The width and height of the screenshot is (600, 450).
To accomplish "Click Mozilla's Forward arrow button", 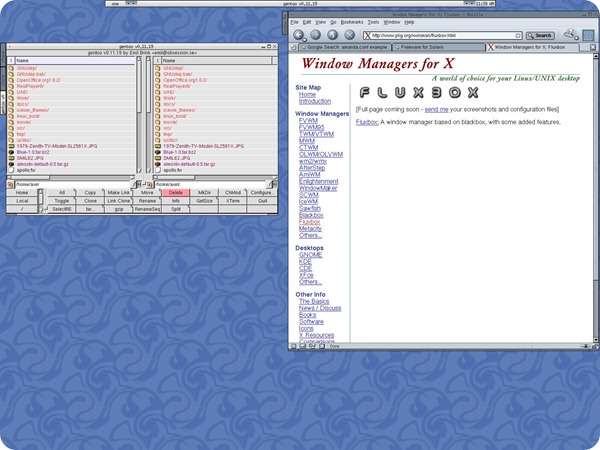I will click(x=315, y=35).
